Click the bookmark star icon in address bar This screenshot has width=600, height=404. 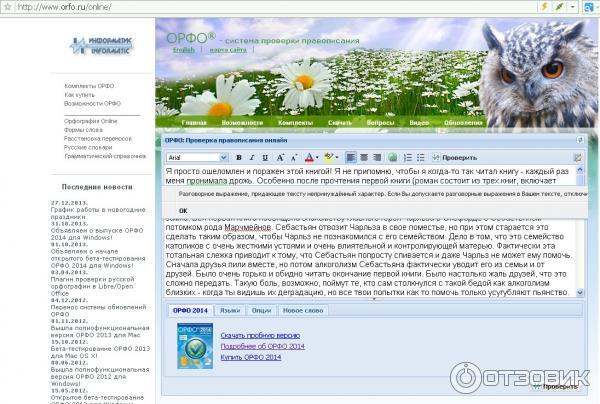[7, 7]
